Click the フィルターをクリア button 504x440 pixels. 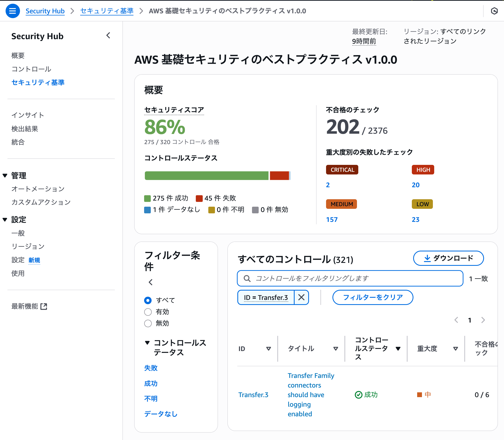pos(373,297)
